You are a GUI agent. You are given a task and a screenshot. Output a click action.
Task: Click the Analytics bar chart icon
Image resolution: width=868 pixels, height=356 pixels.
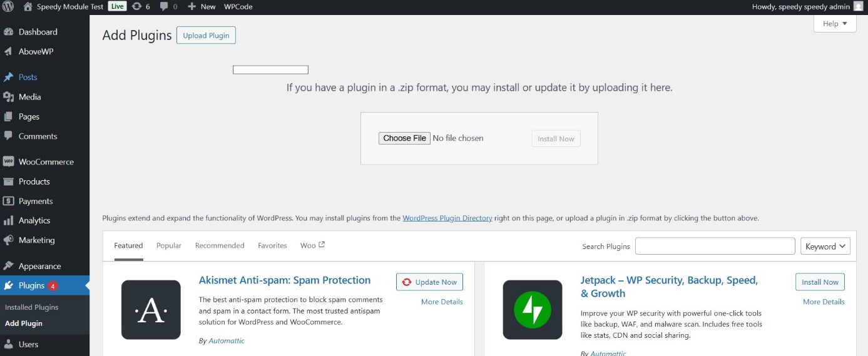coord(8,220)
